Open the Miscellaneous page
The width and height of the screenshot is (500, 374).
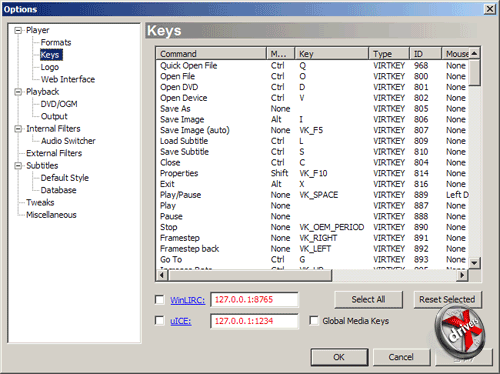click(x=51, y=215)
